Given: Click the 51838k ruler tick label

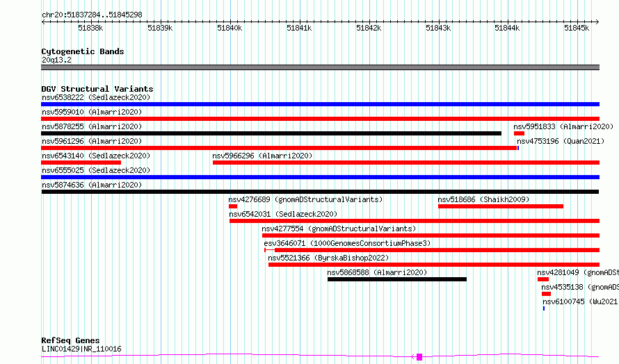Looking at the screenshot, I should coord(90,28).
